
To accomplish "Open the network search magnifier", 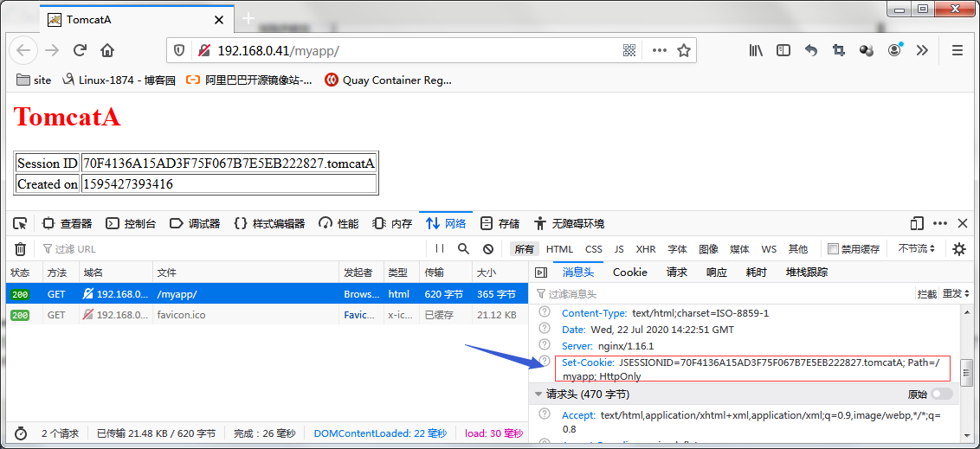I will [463, 248].
